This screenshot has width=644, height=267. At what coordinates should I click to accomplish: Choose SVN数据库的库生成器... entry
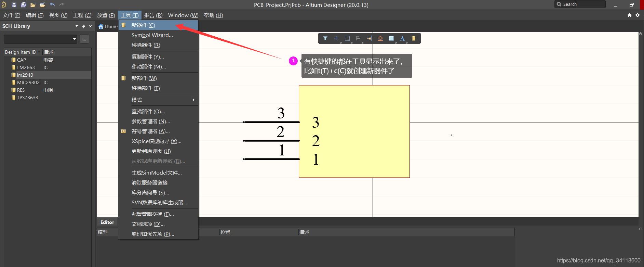[158, 203]
